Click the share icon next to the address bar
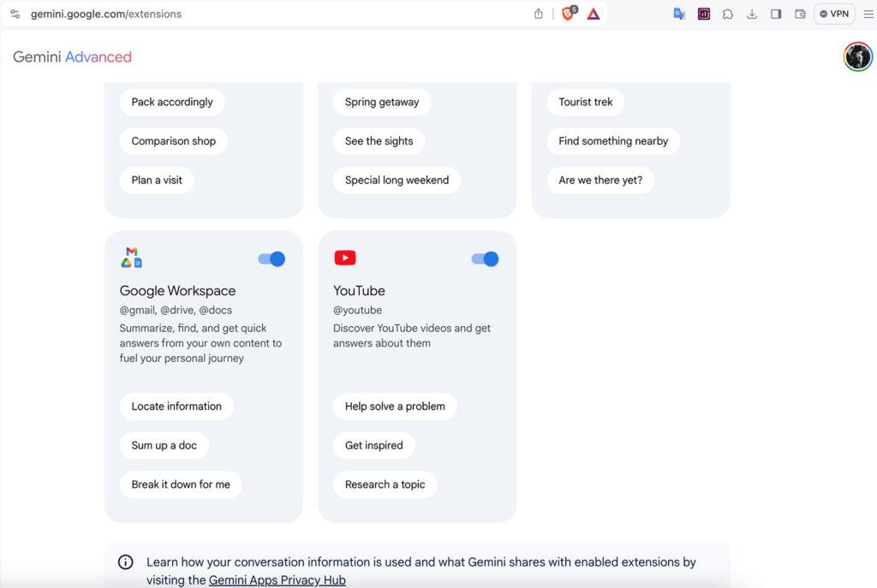877x588 pixels. [x=538, y=14]
